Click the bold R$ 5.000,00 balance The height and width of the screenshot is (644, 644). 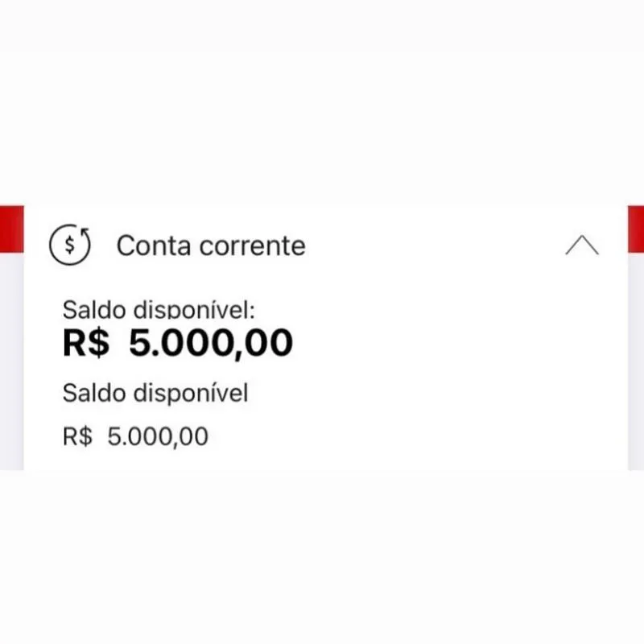coord(178,342)
